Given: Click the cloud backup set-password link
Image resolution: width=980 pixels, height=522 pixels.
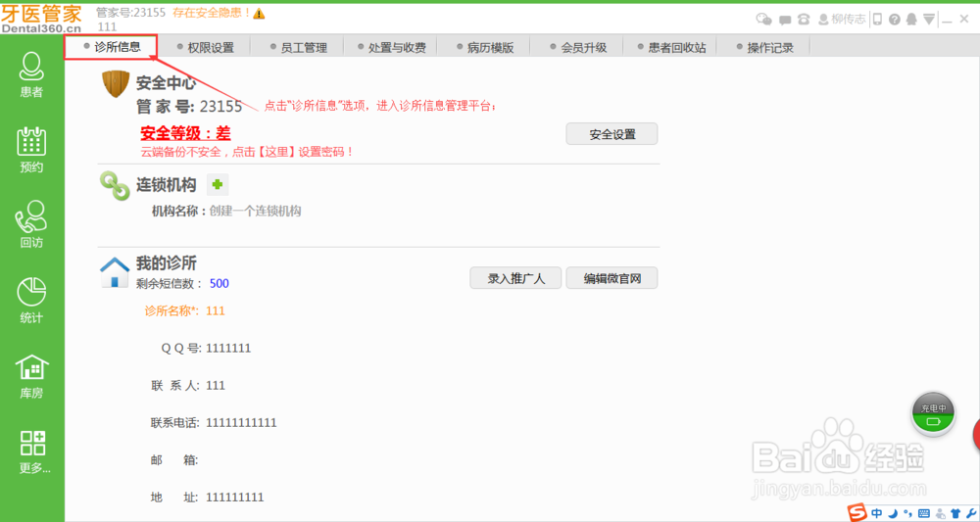Looking at the screenshot, I should coord(248,152).
